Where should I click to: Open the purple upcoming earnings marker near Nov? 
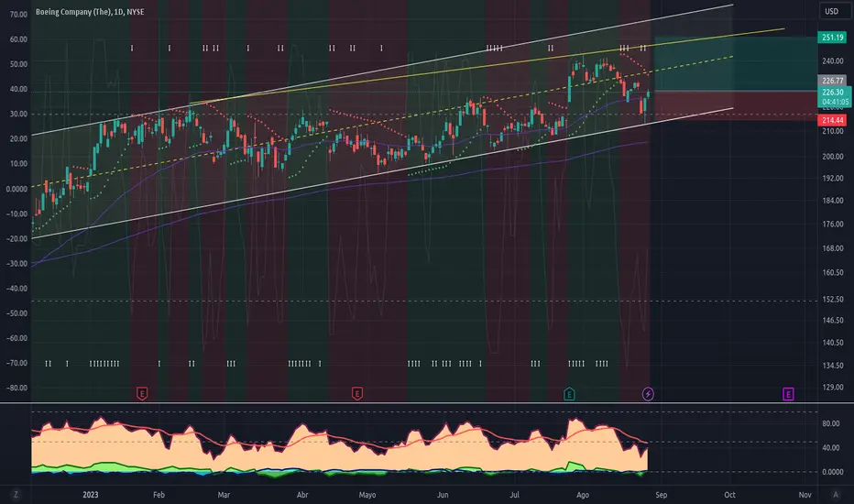click(x=788, y=393)
